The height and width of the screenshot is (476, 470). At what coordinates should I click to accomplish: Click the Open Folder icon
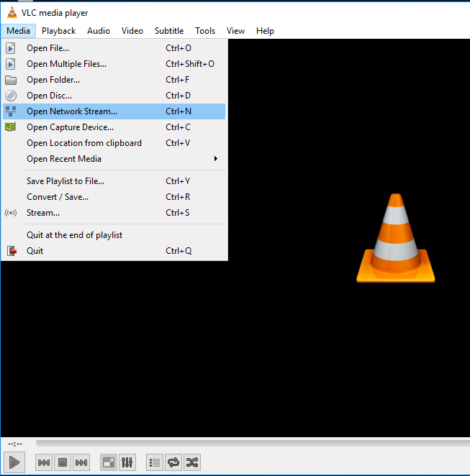click(11, 80)
